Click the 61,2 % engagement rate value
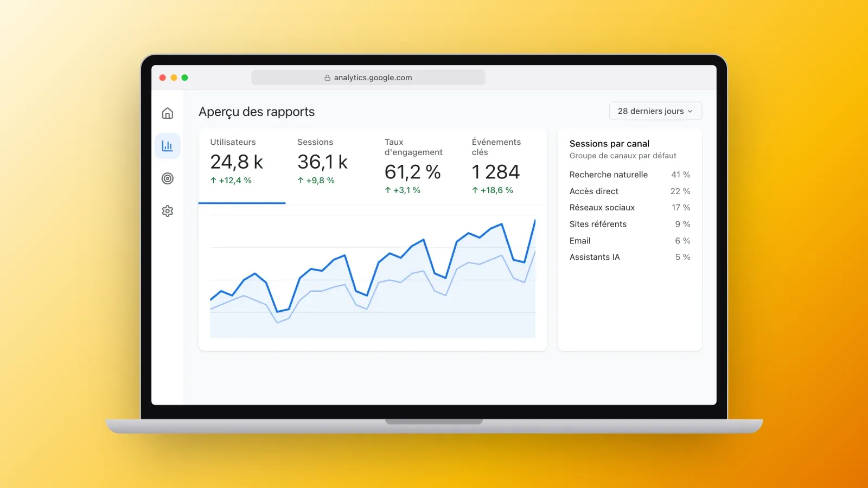868x488 pixels. [413, 172]
